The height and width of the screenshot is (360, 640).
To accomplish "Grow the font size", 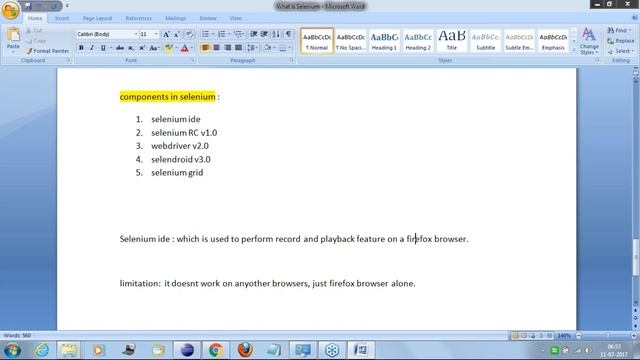I will (166, 34).
